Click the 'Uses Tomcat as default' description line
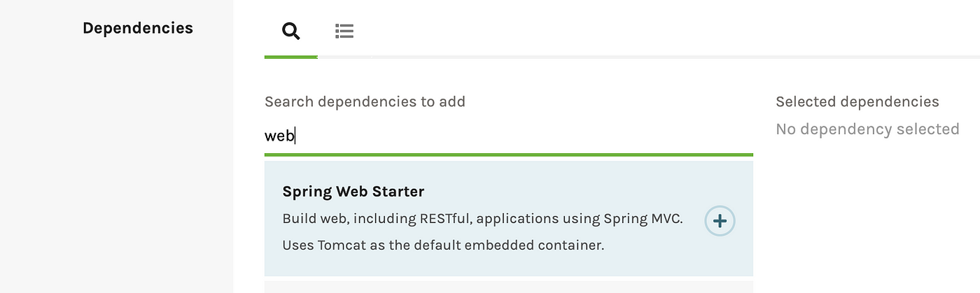The image size is (980, 293). pos(443,245)
